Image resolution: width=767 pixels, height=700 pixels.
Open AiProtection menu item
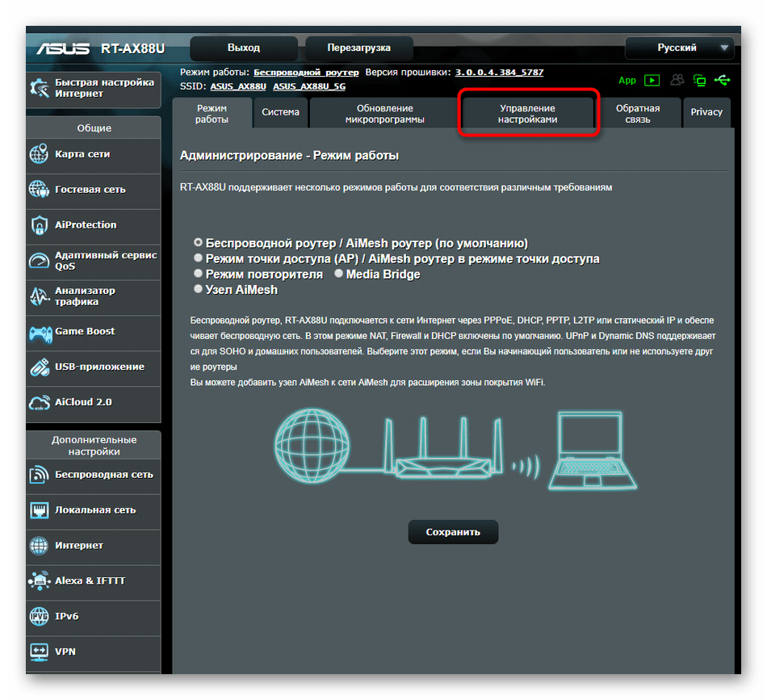pos(94,225)
